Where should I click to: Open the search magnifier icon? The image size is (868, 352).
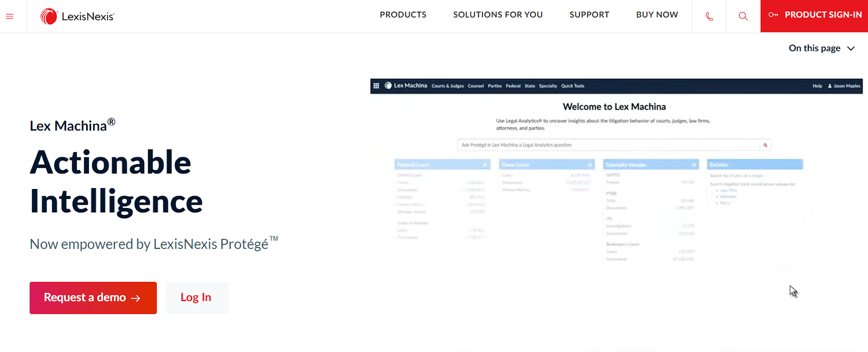click(x=743, y=16)
